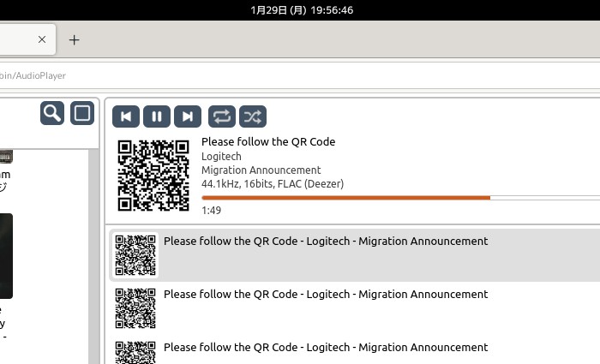This screenshot has height=364, width=600.
Task: Open search with the magnifier icon
Action: point(52,113)
